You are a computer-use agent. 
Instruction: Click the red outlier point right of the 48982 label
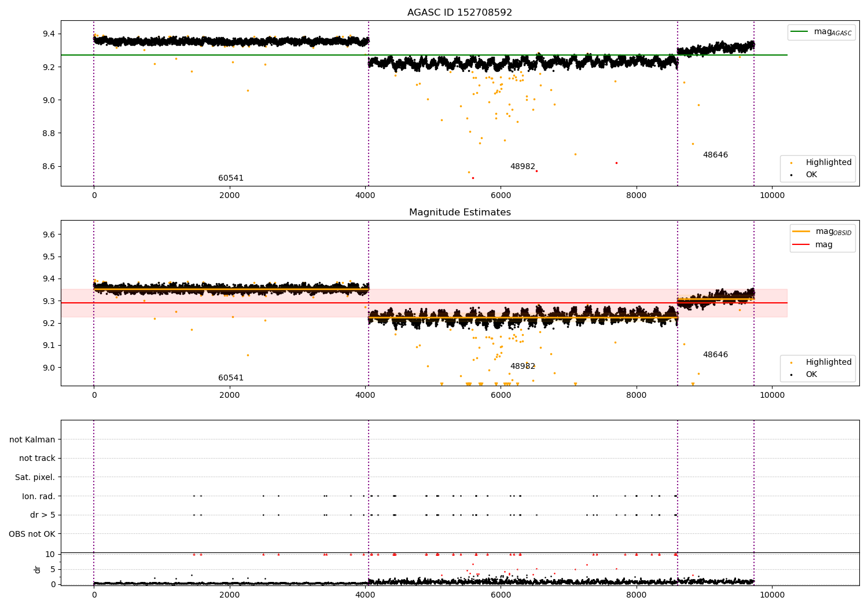click(x=536, y=171)
